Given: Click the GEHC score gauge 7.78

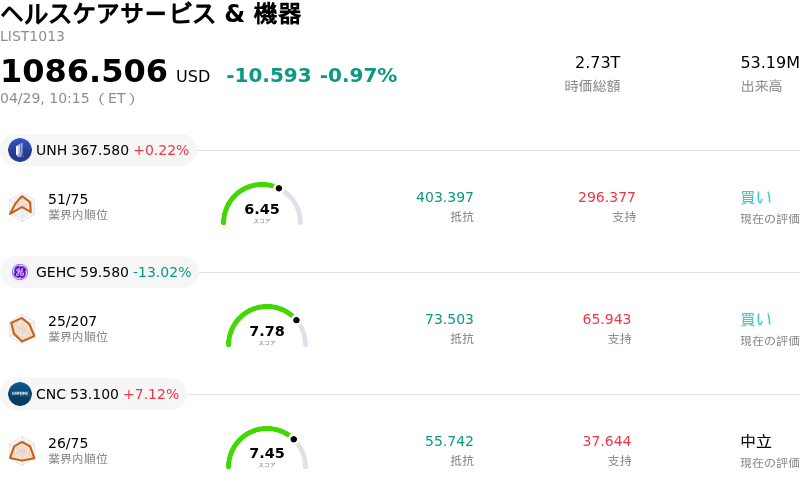Looking at the screenshot, I should 267,328.
